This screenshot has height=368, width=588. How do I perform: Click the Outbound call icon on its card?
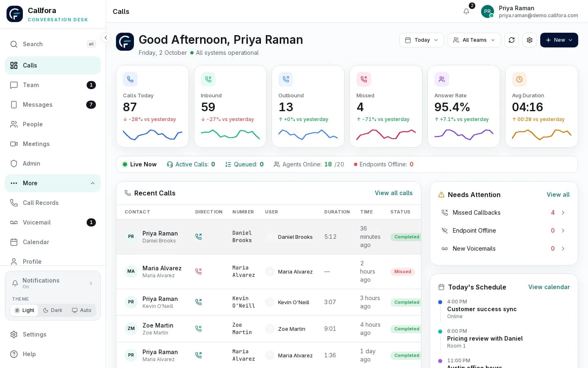click(x=286, y=79)
